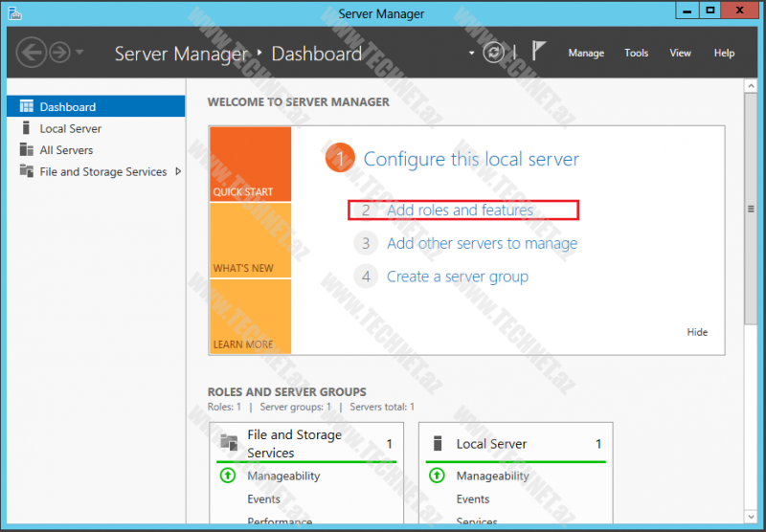Open dropdown arrow left of refresh icon
This screenshot has height=532, width=766.
click(472, 54)
